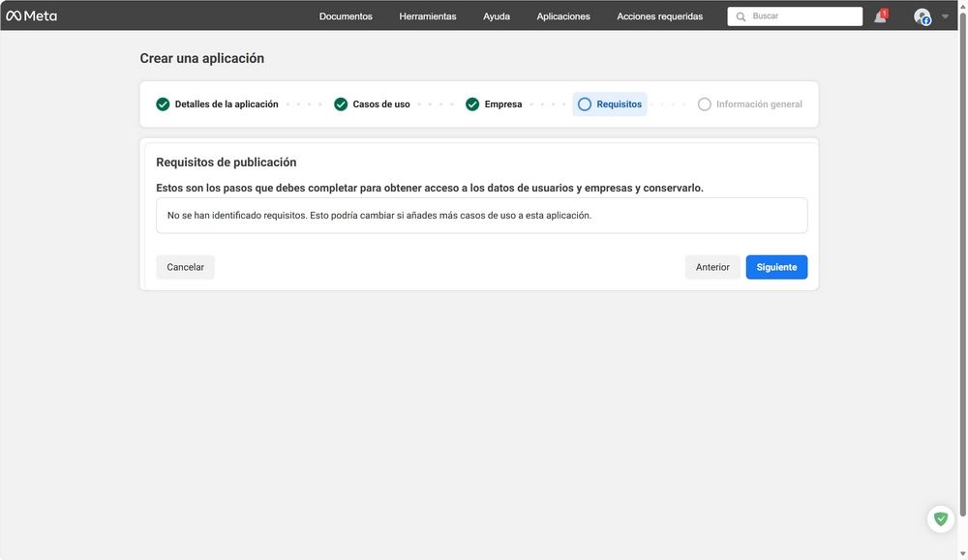Select the Información general step circle
Image resolution: width=968 pixels, height=560 pixels.
706,103
